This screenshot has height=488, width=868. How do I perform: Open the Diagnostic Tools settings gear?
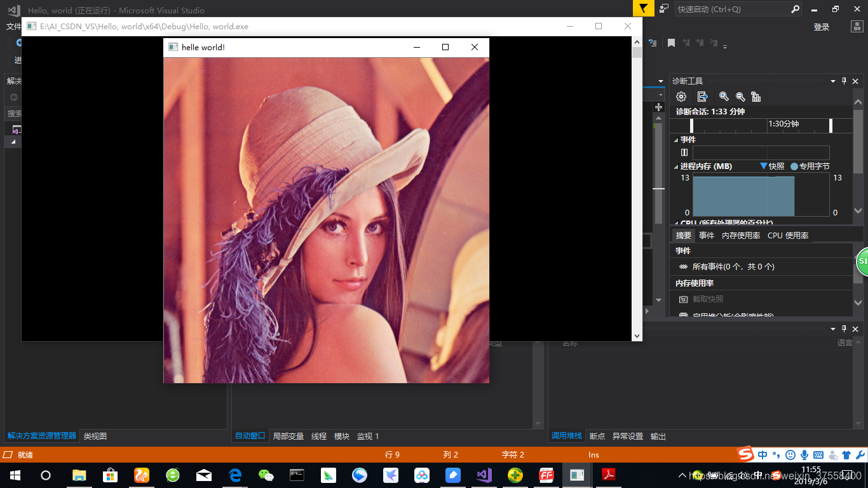(681, 97)
